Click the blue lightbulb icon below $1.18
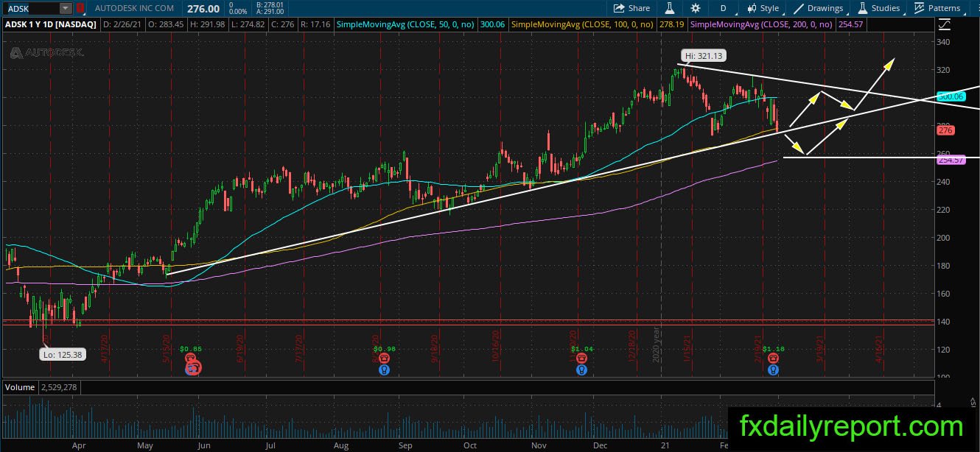Screen dimensions: 980x452 (x=773, y=370)
